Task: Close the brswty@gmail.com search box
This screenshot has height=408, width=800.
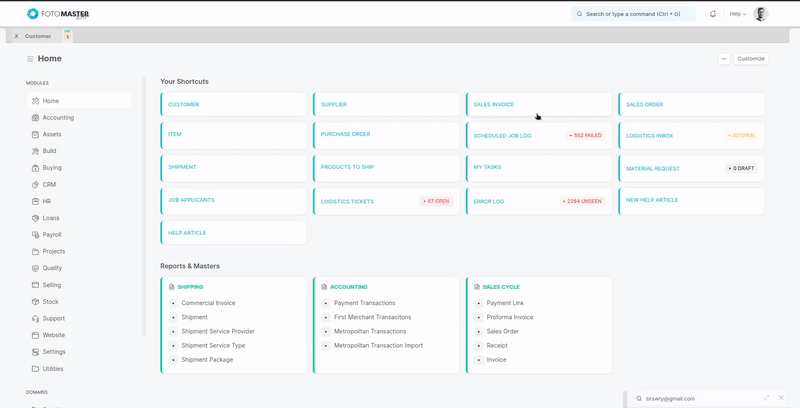Action: click(x=781, y=398)
